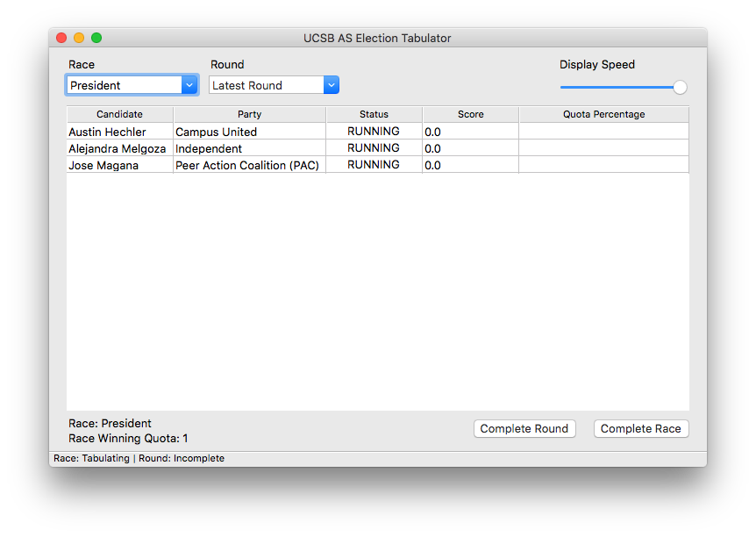Image resolution: width=756 pixels, height=537 pixels.
Task: Open the Round dropdown showing Latest Round
Action: click(x=274, y=85)
